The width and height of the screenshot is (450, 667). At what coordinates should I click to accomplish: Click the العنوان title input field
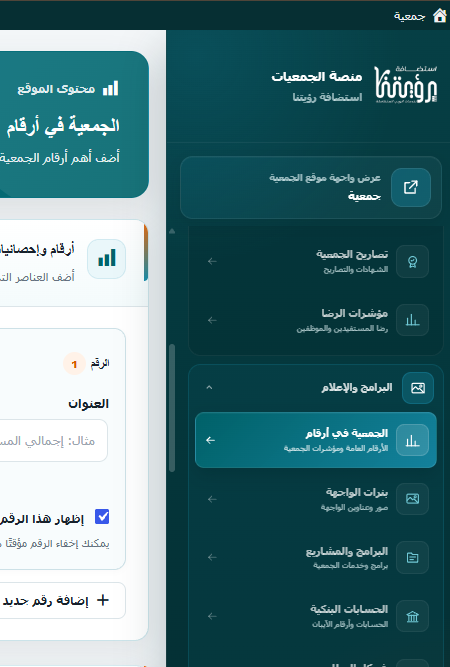tap(53, 440)
